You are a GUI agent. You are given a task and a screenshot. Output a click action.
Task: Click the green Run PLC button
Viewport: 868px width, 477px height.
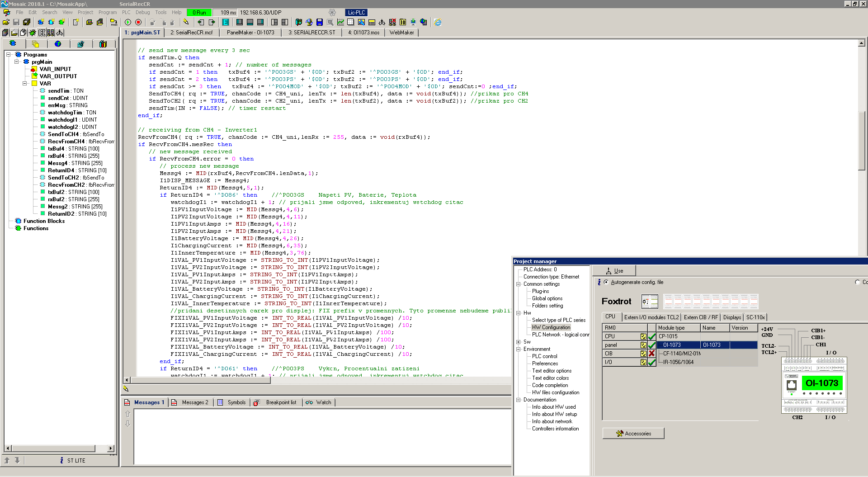(x=128, y=22)
